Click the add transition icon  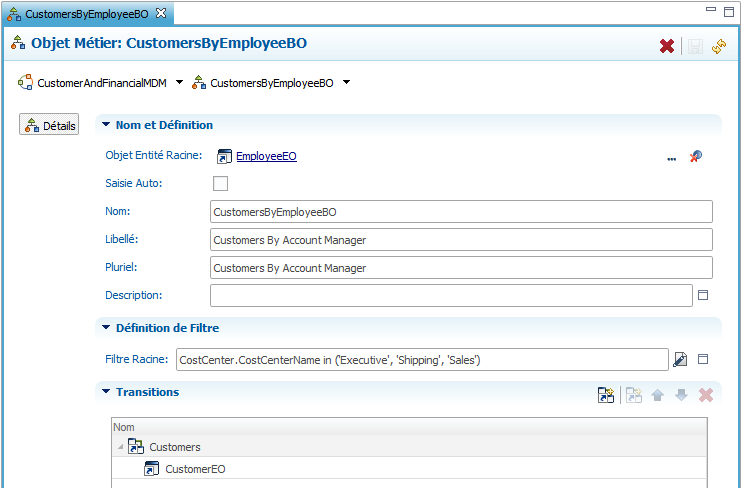606,395
